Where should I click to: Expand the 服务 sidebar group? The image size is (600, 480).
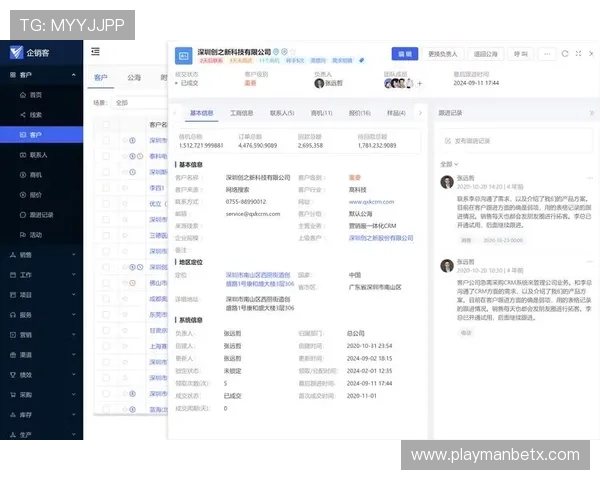[73, 315]
